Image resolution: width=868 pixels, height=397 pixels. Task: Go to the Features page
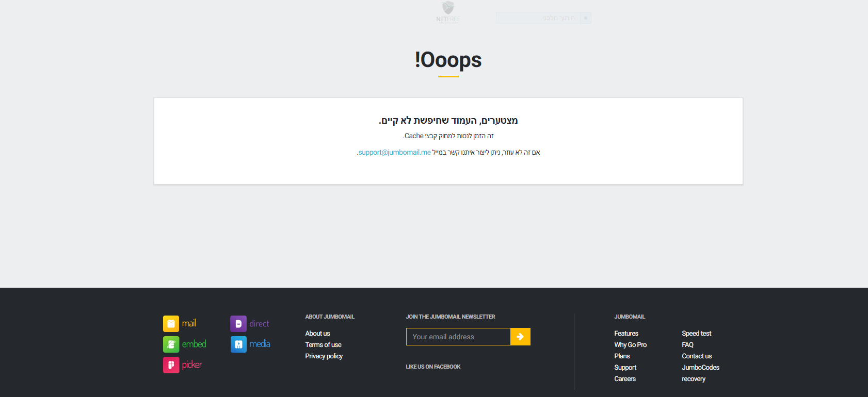pos(626,334)
